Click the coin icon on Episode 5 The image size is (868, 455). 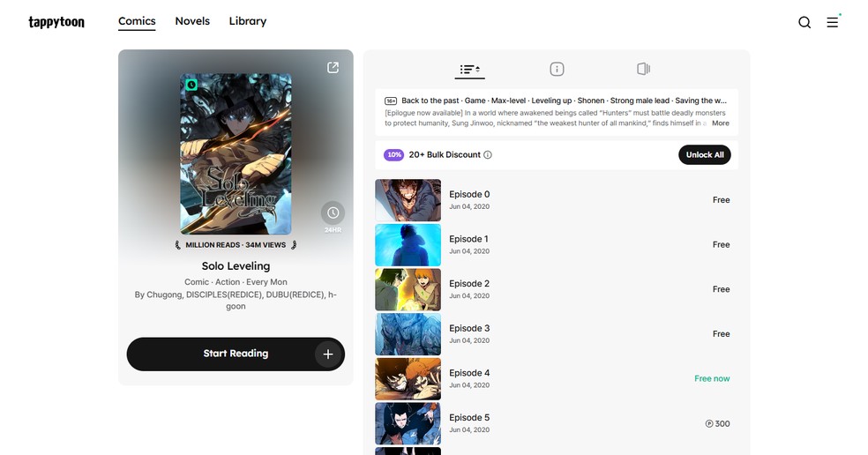(708, 423)
